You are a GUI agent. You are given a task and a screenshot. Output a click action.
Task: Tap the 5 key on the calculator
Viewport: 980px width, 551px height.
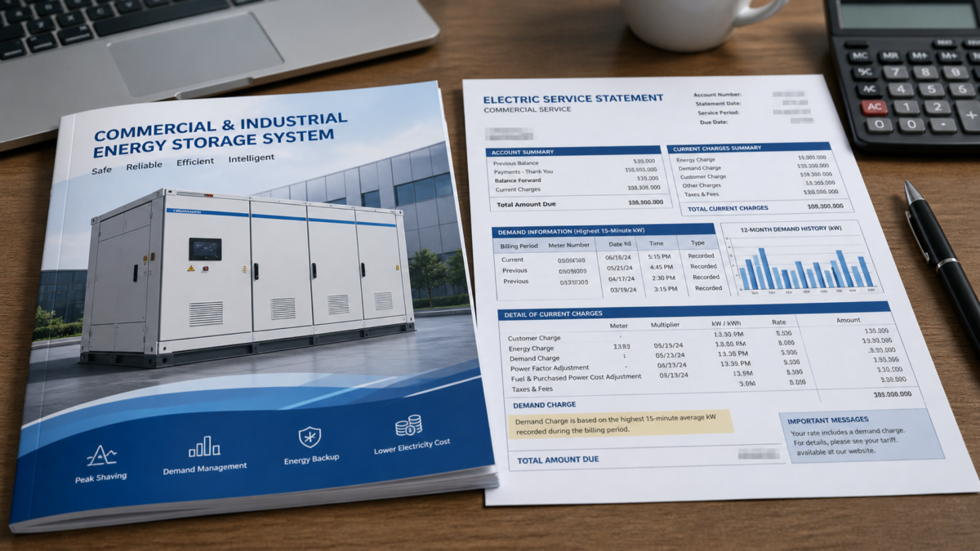tap(930, 89)
